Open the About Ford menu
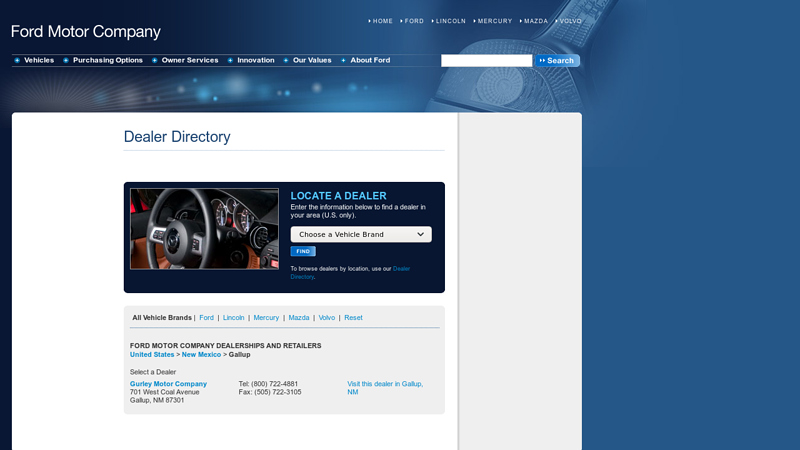Viewport: 800px width, 450px height. [x=370, y=60]
